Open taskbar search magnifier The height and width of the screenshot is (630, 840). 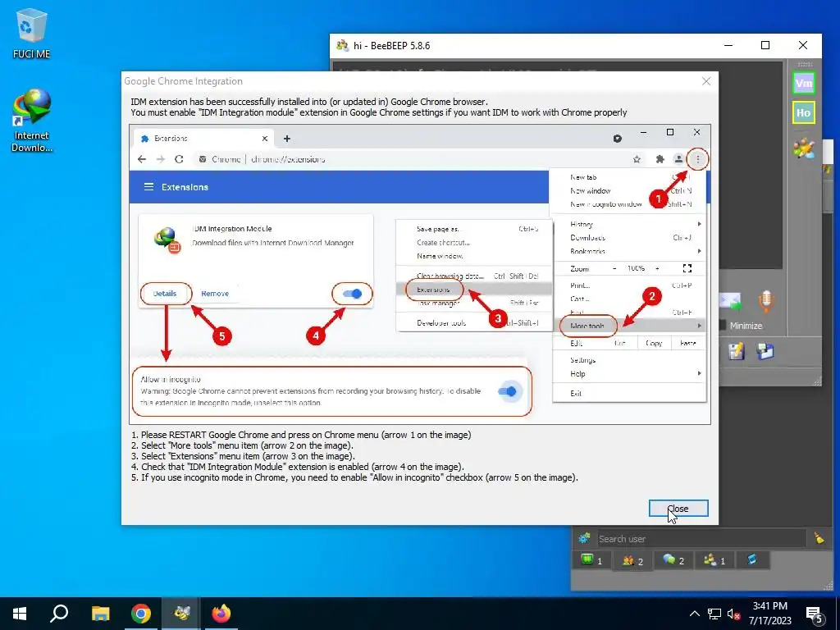[x=59, y=614]
